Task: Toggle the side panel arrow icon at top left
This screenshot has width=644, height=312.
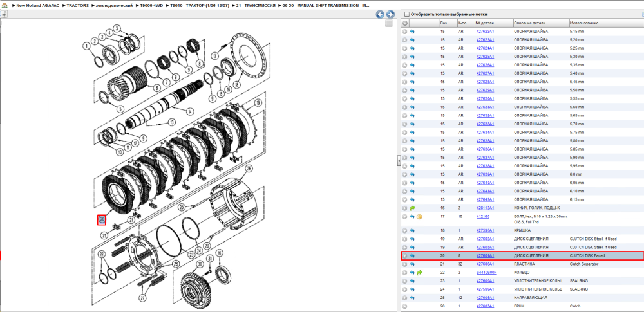Action: (x=4, y=14)
